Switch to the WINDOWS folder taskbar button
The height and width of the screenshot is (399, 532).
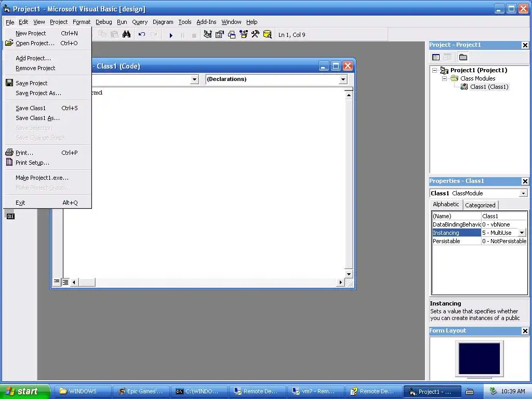83,392
